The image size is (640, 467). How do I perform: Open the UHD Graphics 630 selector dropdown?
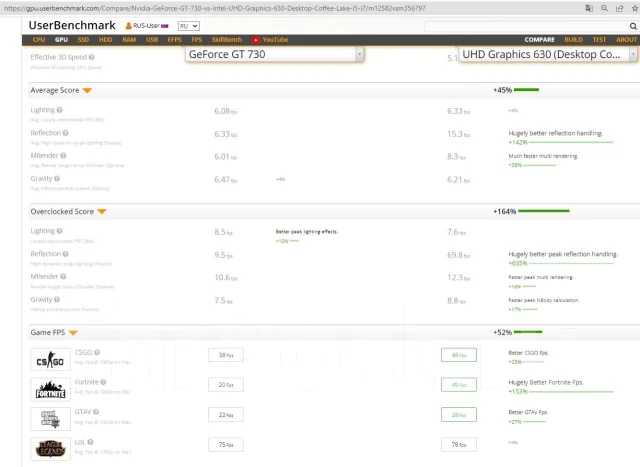coord(548,54)
